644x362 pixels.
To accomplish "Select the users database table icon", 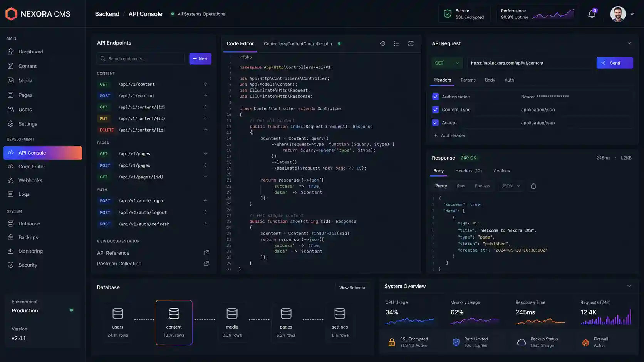I will click(118, 314).
